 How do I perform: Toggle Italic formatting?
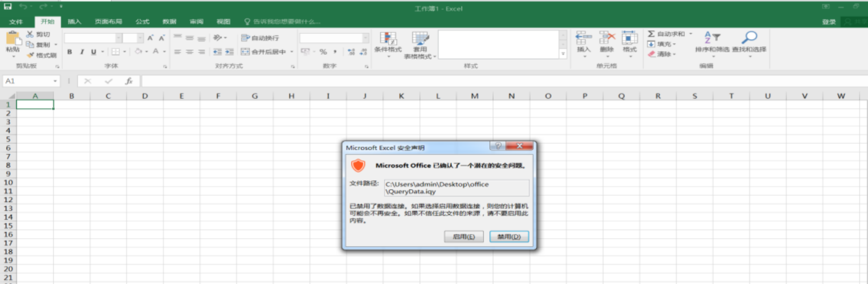pos(82,52)
